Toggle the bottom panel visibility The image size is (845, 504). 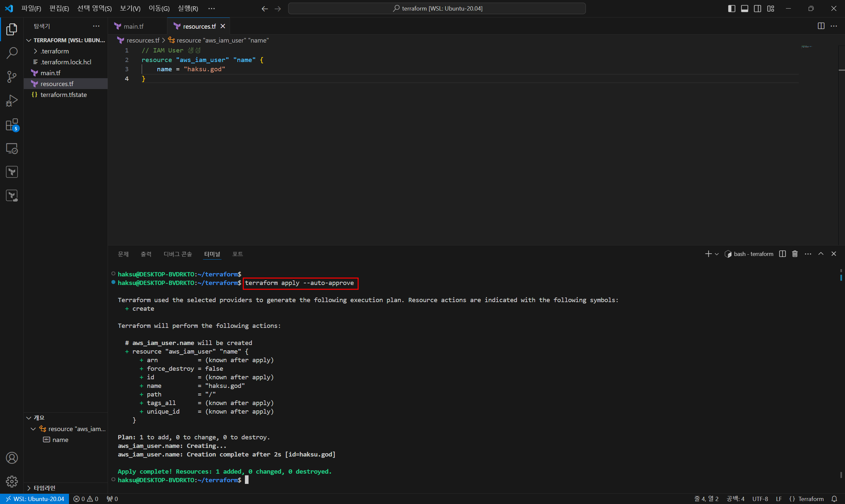tap(744, 9)
